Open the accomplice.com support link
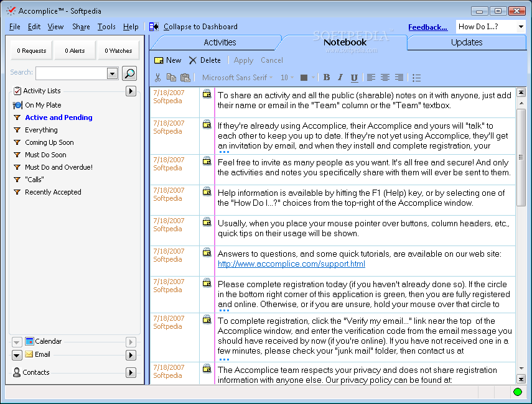 [291, 264]
